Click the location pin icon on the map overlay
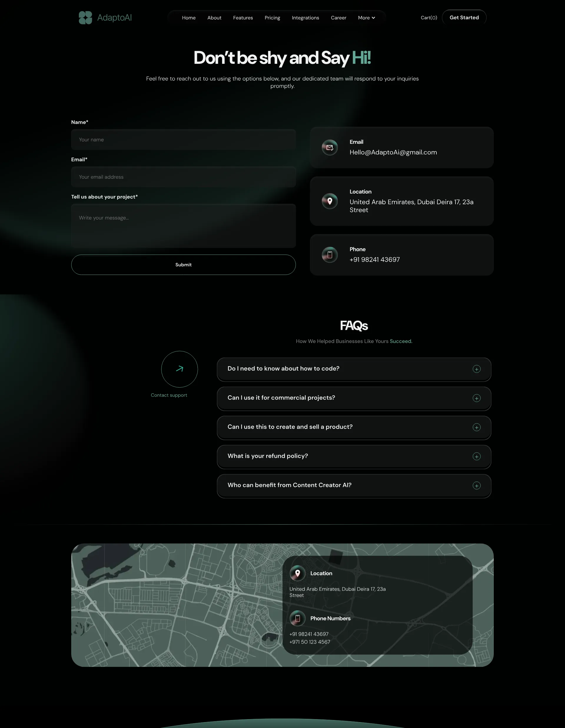565x728 pixels. [298, 573]
